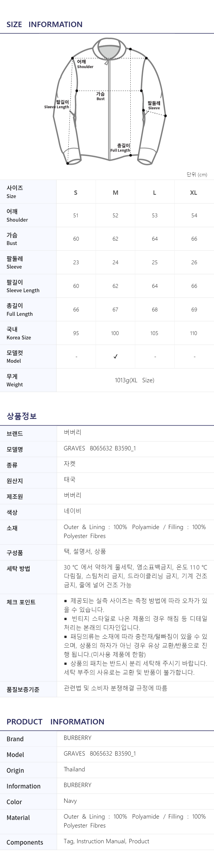
Task: Click the 세탁 방법 row label
Action: tap(18, 568)
